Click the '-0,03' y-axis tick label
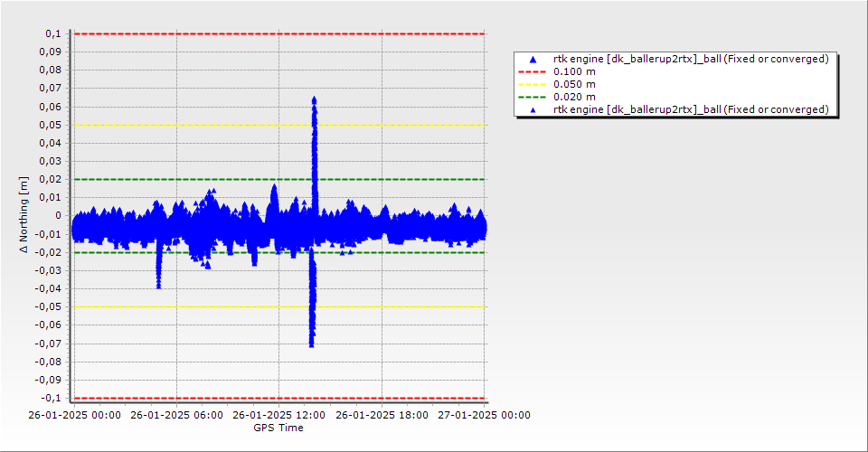 coord(49,270)
